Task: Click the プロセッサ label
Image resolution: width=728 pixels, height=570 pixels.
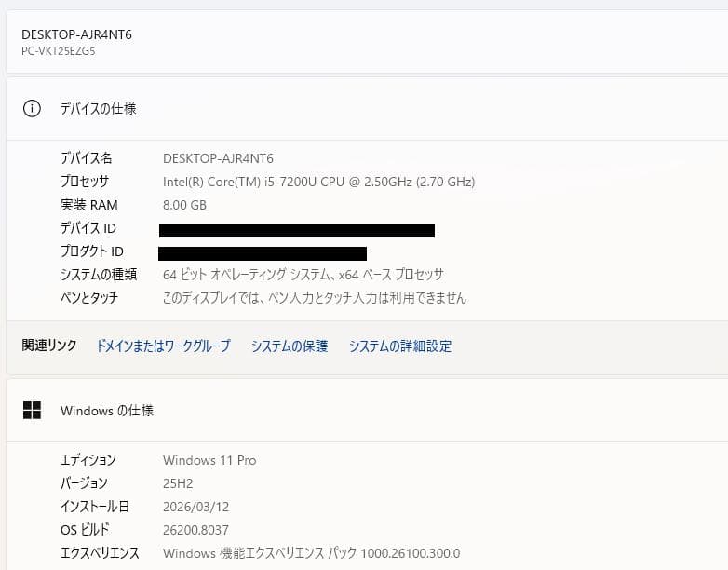Action: click(x=85, y=182)
